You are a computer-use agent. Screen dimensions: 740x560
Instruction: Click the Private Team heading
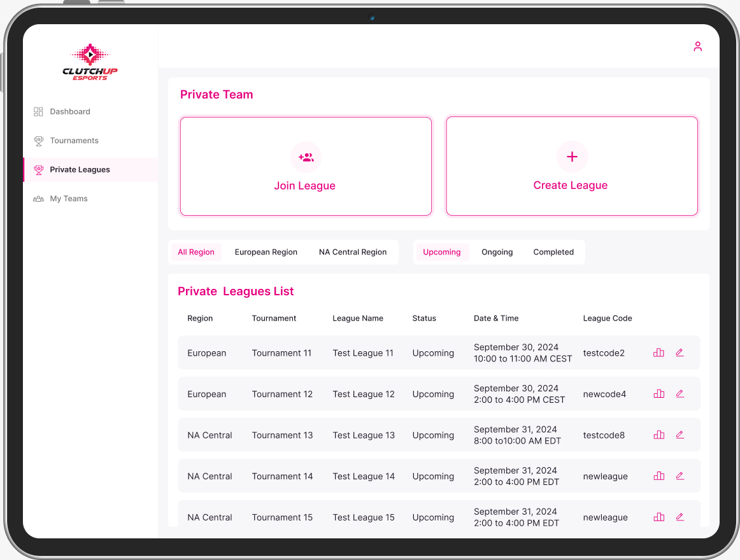point(217,94)
